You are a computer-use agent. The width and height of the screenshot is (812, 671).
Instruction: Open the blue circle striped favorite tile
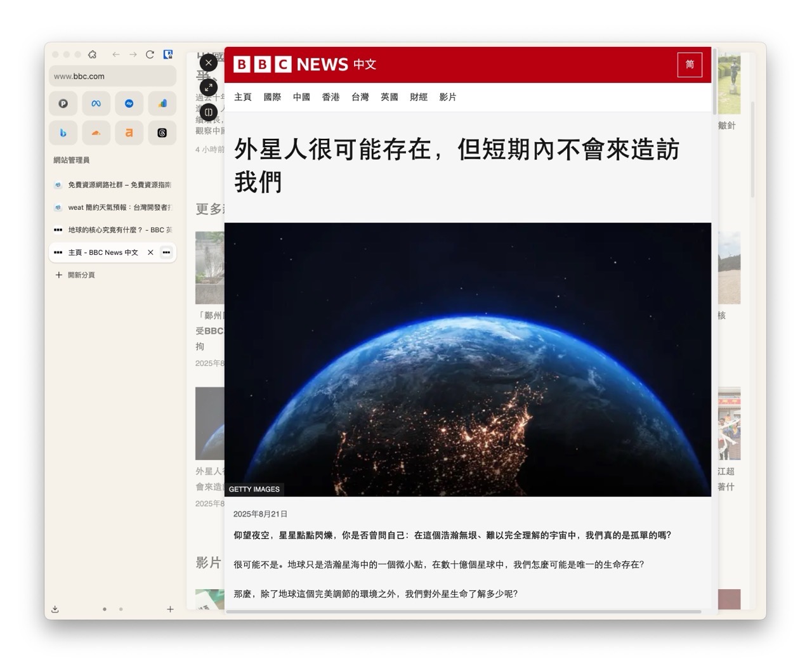(129, 103)
